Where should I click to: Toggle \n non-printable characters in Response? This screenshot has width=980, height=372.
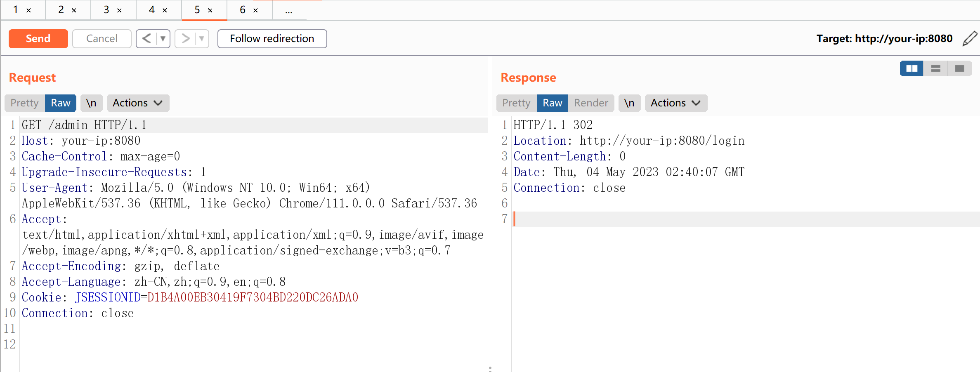(629, 103)
